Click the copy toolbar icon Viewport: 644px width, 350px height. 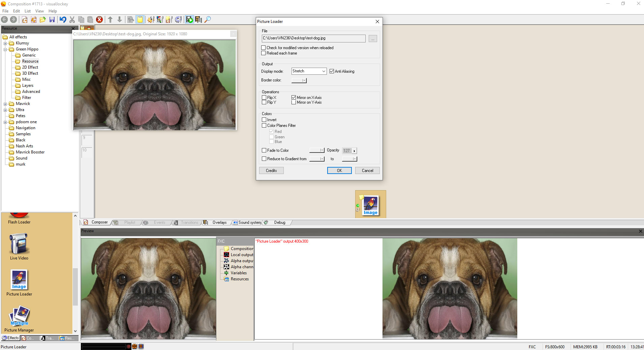click(81, 20)
